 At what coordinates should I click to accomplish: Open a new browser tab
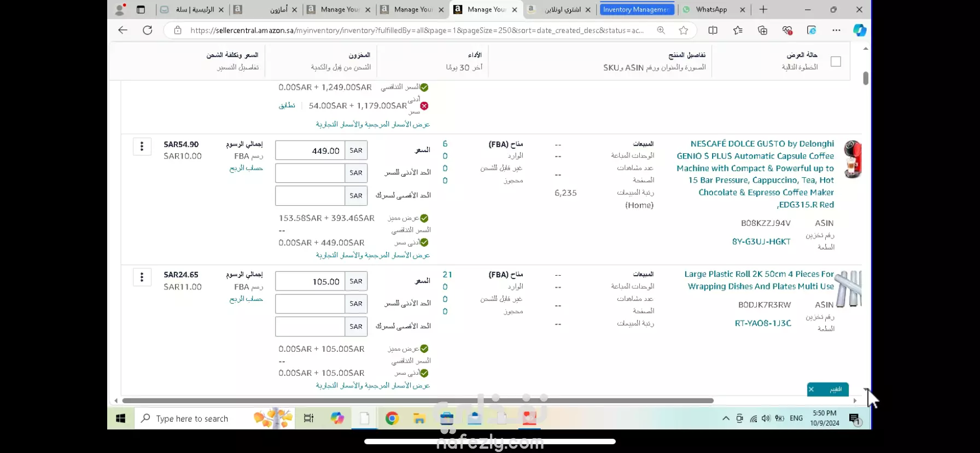click(x=763, y=9)
